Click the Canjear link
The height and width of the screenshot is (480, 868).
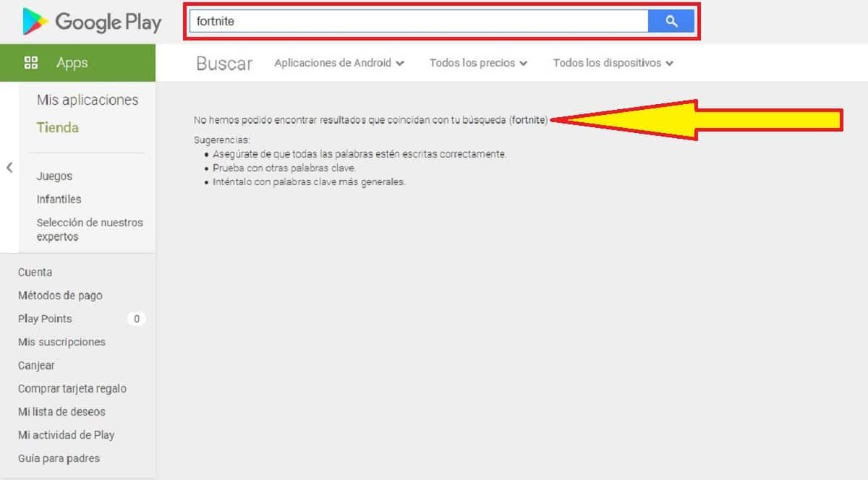click(x=36, y=365)
